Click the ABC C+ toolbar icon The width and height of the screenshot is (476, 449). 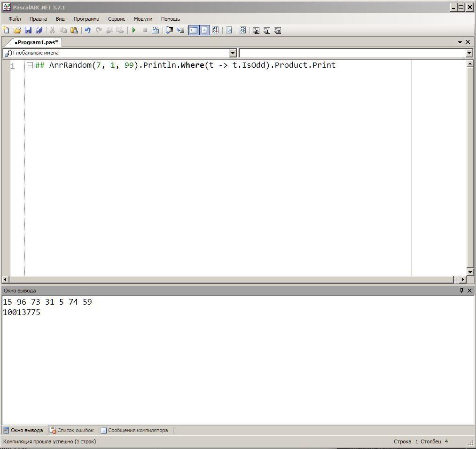coord(216,30)
